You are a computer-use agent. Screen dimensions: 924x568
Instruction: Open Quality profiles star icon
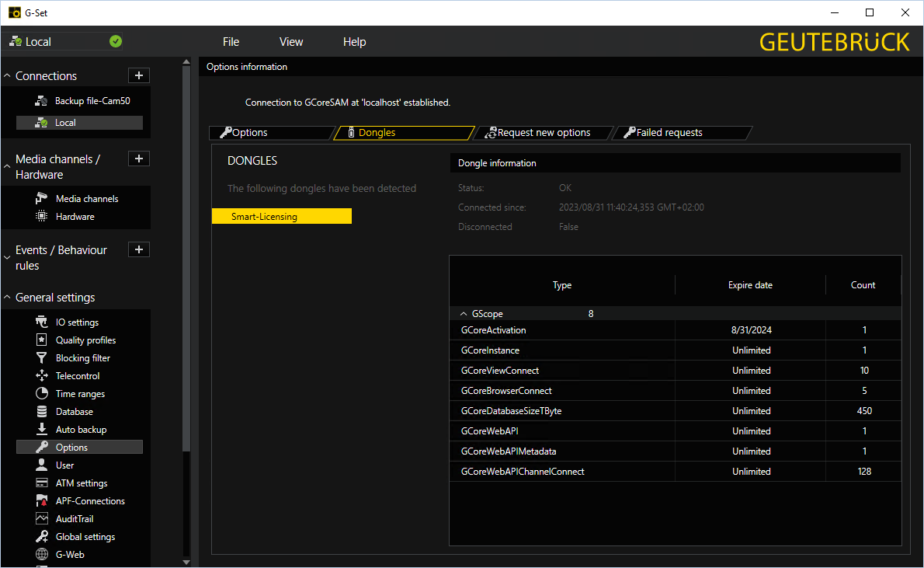pos(42,340)
